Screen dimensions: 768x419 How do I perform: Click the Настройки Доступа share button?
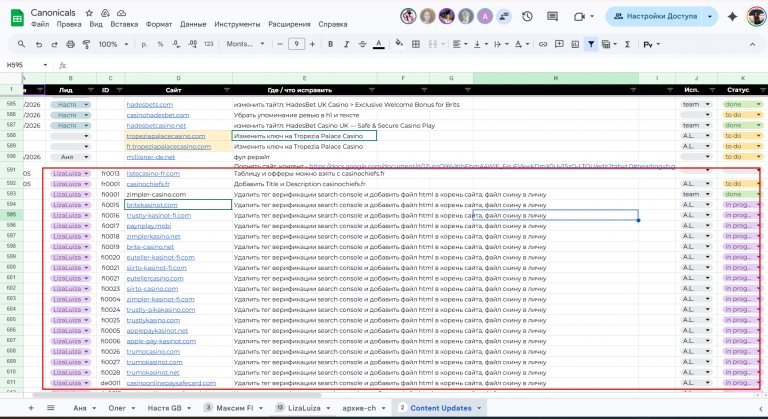click(x=655, y=16)
